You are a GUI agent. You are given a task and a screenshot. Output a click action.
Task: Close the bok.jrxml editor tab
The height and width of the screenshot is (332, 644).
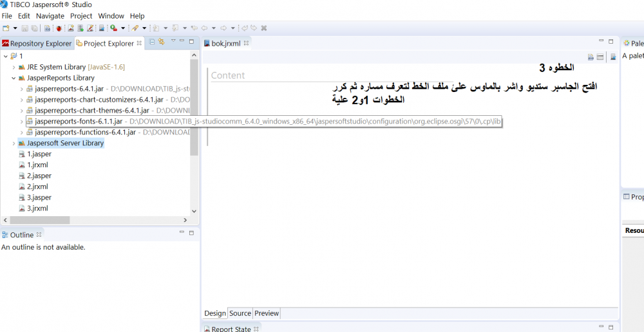[246, 43]
